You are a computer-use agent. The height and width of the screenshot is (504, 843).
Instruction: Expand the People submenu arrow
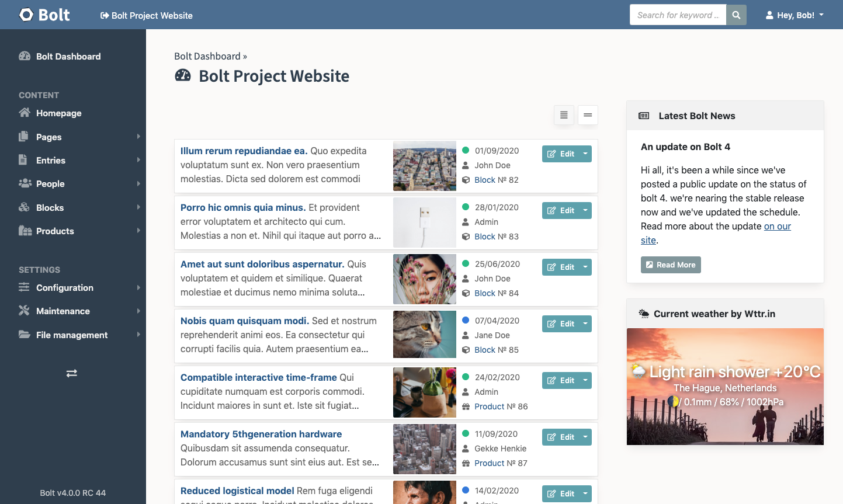coord(138,183)
